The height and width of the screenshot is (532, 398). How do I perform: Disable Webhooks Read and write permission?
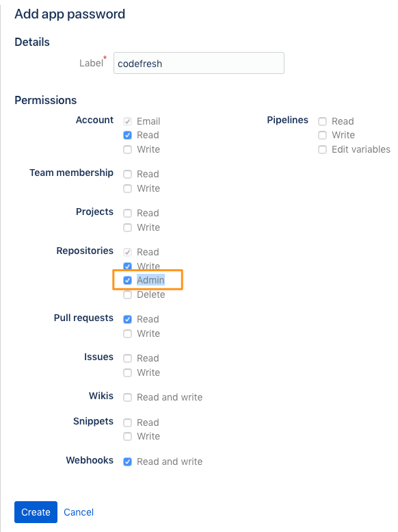pyautogui.click(x=127, y=461)
